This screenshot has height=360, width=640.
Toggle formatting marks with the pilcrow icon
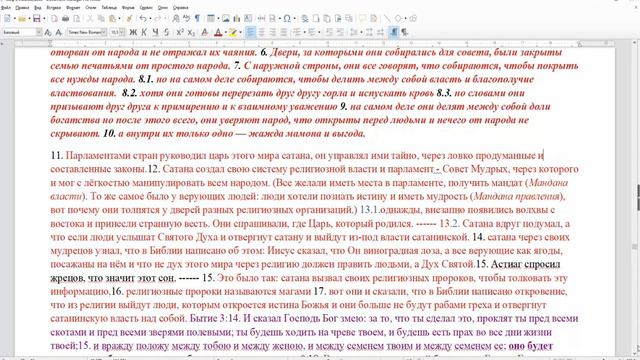(197, 18)
